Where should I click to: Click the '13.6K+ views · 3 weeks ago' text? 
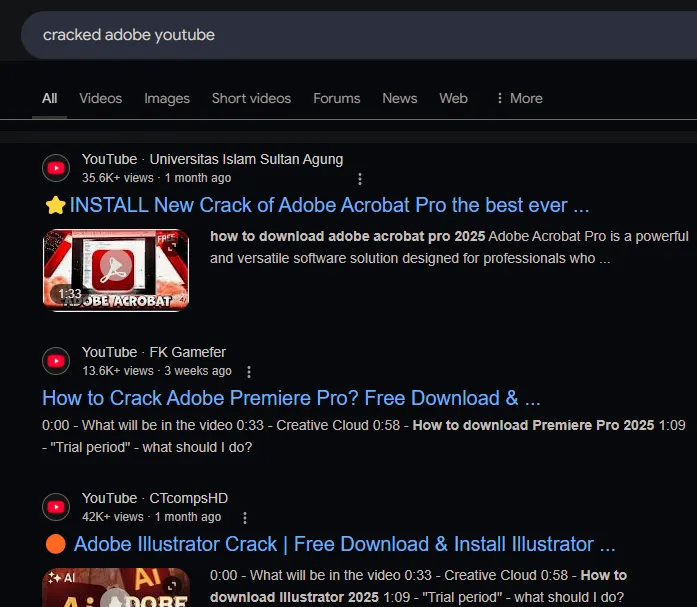pos(157,371)
